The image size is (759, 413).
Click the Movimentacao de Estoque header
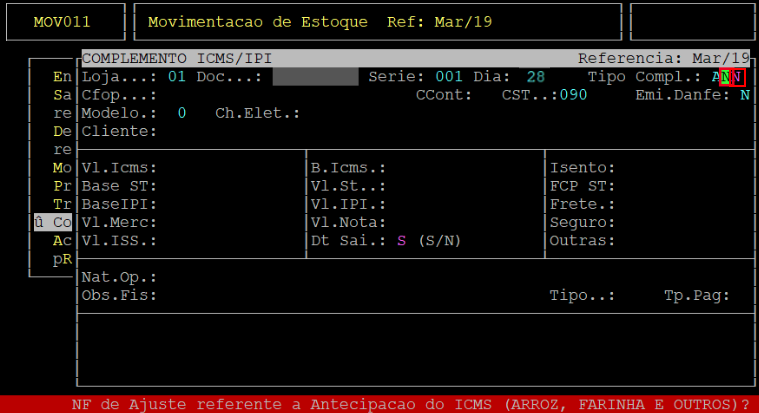(258, 22)
